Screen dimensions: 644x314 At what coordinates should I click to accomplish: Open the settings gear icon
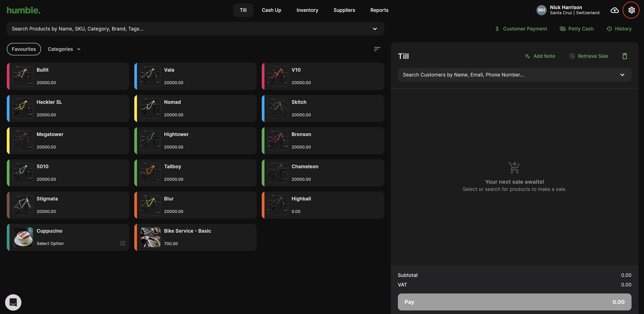coord(631,10)
